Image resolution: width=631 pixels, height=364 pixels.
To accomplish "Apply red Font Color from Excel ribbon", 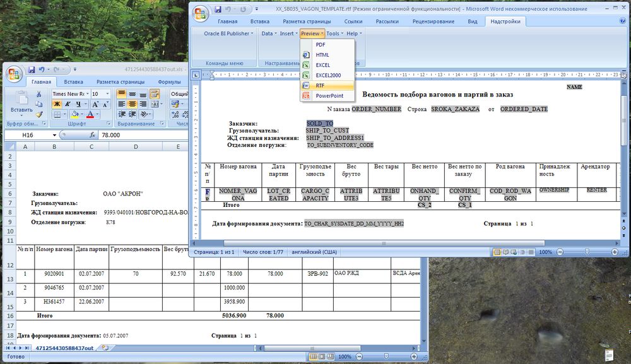I will pyautogui.click(x=90, y=114).
